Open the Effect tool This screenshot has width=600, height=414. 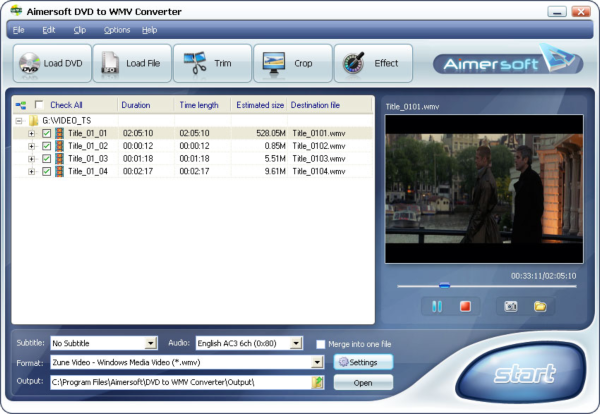[x=371, y=64]
